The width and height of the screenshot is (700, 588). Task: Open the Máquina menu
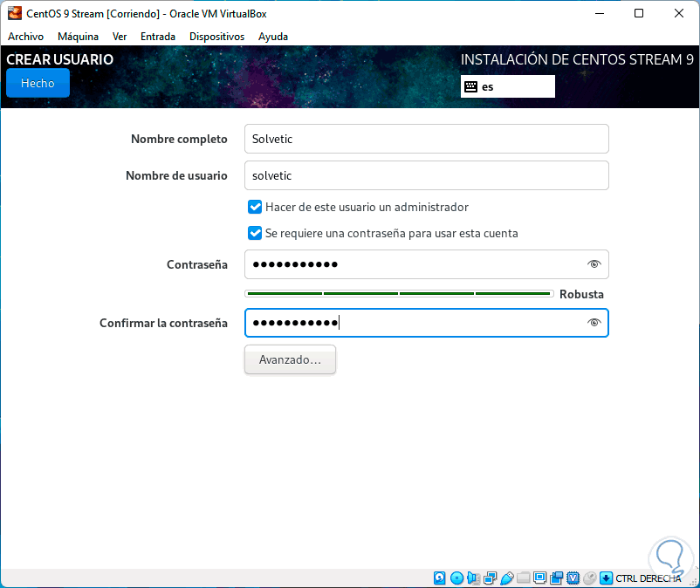pyautogui.click(x=79, y=37)
